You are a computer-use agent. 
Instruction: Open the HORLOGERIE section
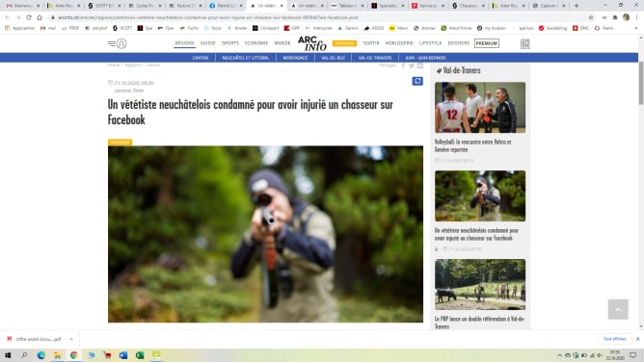(x=399, y=43)
